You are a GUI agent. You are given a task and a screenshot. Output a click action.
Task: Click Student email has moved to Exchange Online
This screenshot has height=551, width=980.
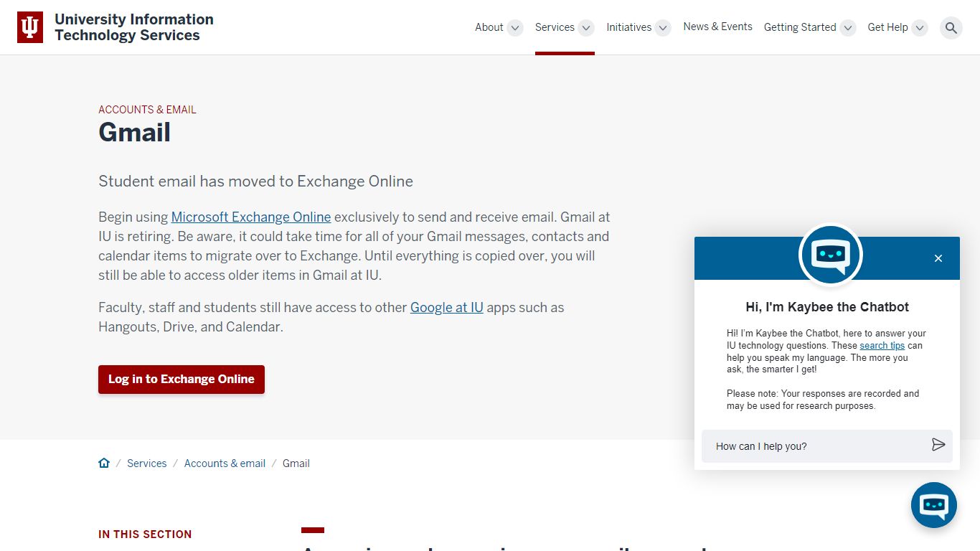click(x=255, y=181)
